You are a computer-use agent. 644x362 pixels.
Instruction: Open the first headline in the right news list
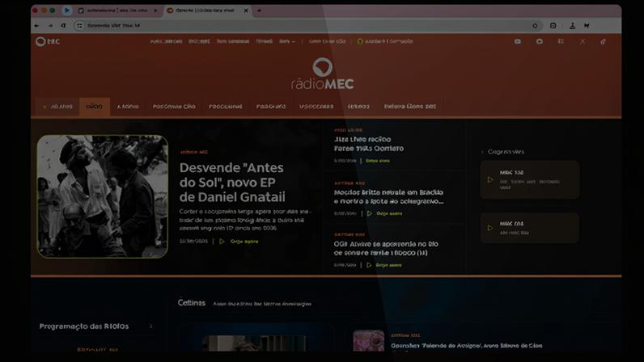pos(369,144)
